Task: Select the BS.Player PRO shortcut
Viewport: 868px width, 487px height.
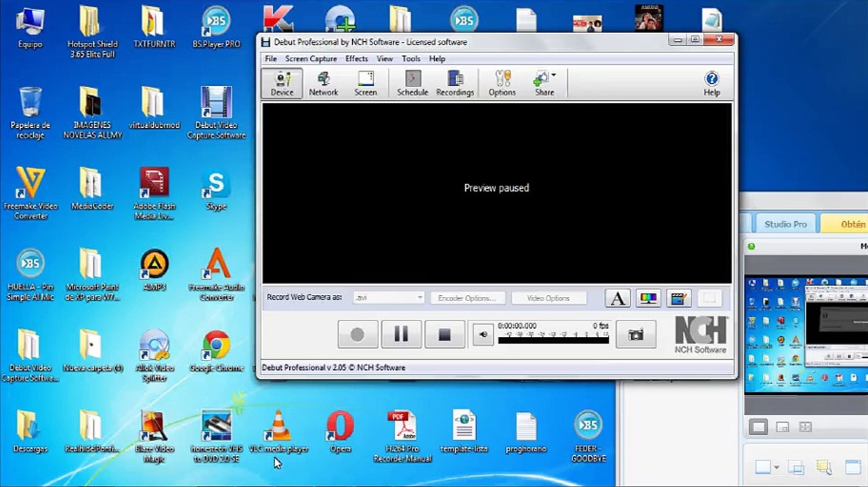Action: point(216,28)
